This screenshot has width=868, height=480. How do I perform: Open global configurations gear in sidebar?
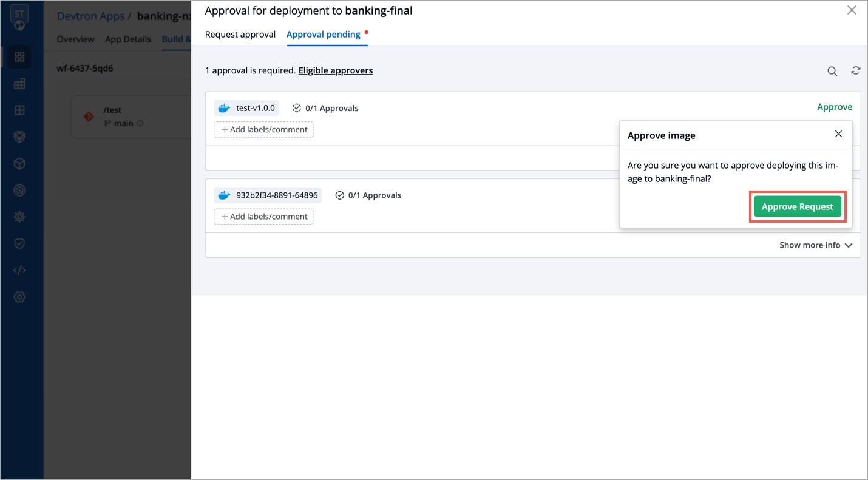click(19, 297)
